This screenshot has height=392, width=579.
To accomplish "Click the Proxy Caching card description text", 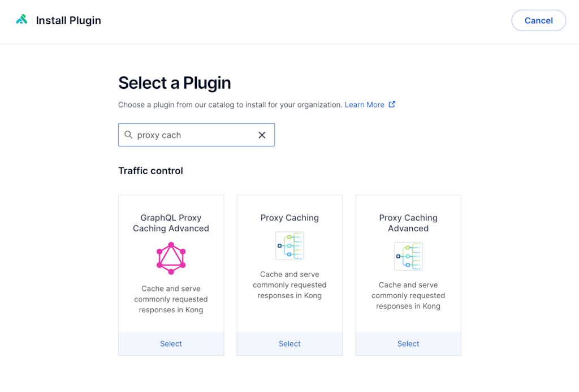I will pos(289,285).
